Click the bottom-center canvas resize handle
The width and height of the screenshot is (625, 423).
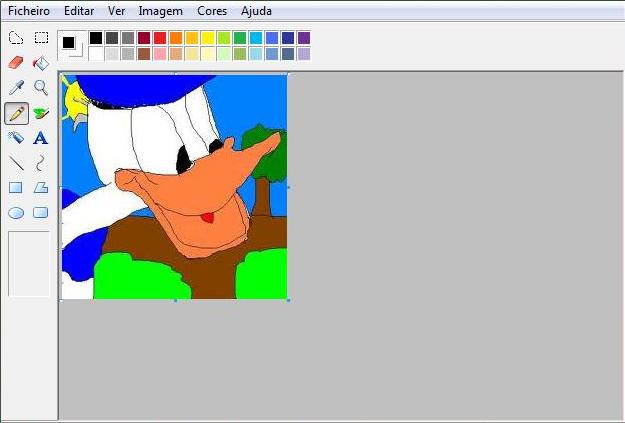175,300
